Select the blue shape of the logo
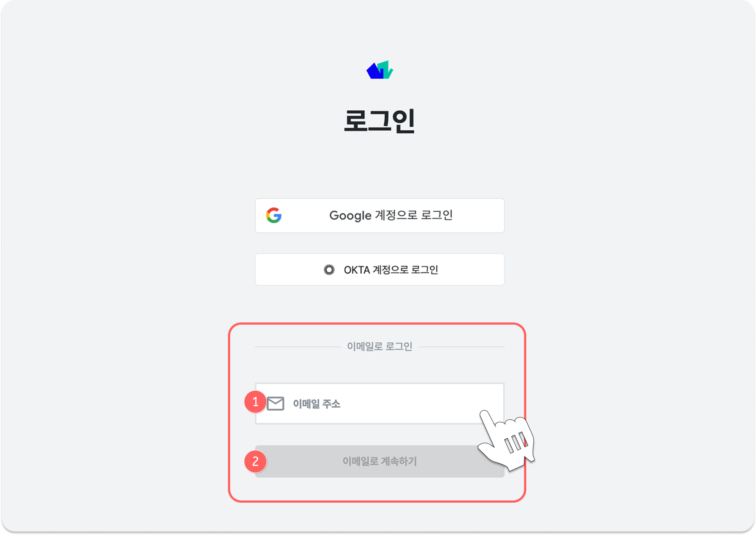This screenshot has width=756, height=535. 374,71
